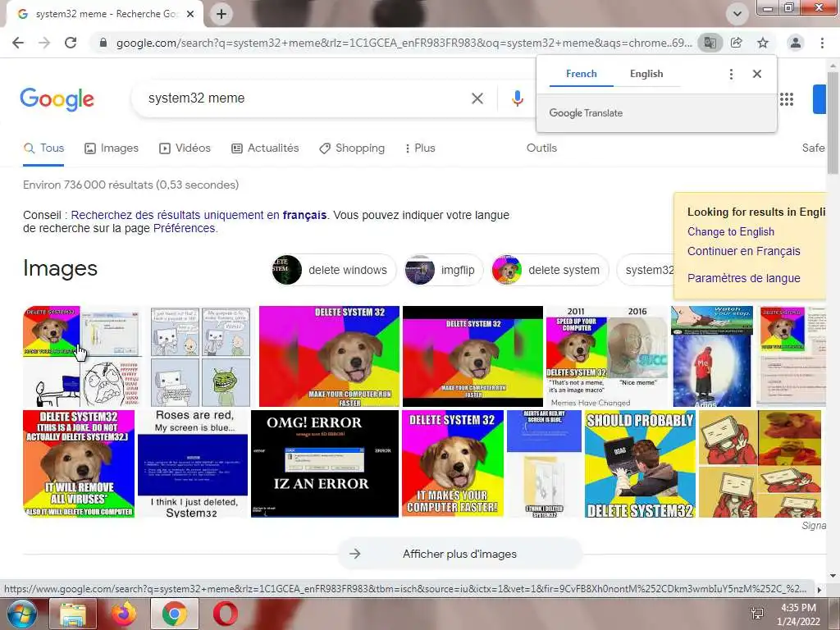Share this page icon in address bar

click(x=737, y=43)
